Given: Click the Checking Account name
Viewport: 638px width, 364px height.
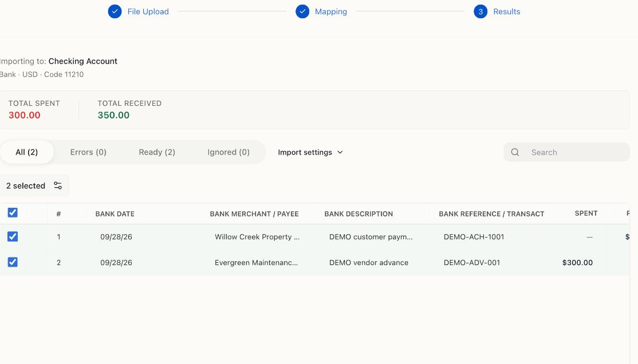Looking at the screenshot, I should click(x=83, y=61).
